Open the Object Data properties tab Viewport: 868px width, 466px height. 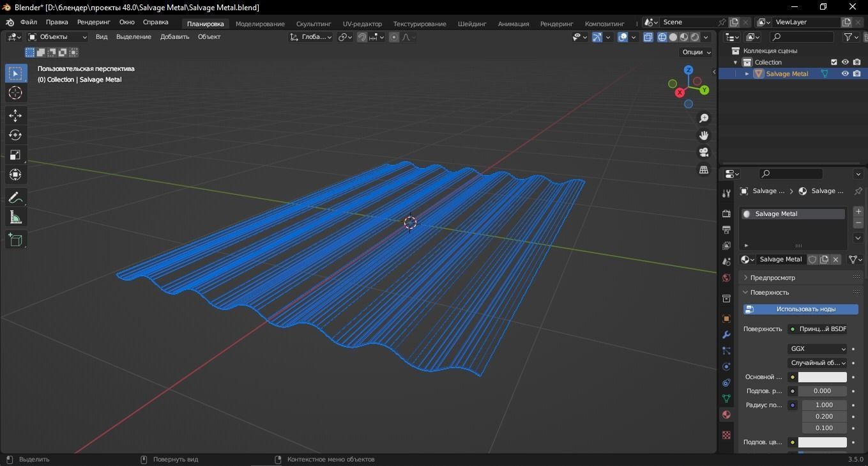(x=726, y=398)
